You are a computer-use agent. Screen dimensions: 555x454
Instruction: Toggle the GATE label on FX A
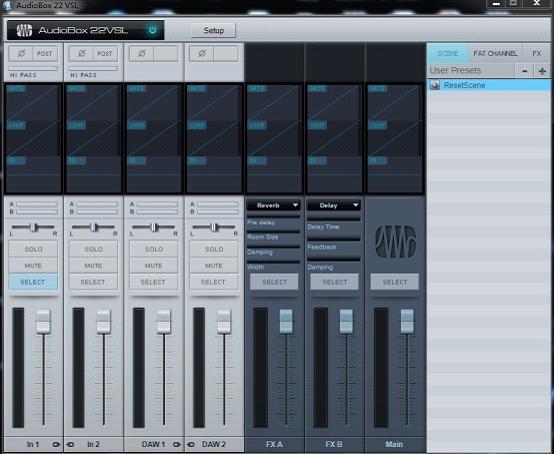click(257, 89)
